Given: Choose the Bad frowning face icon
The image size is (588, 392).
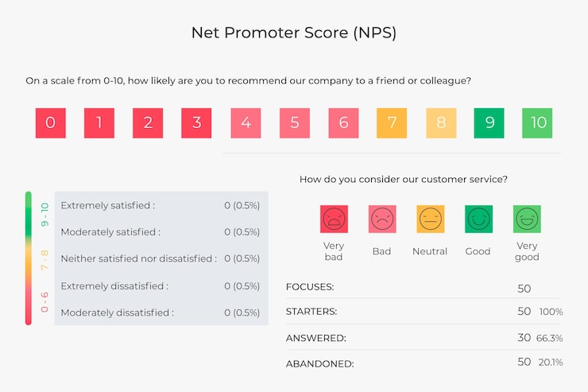Looking at the screenshot, I should tap(382, 219).
